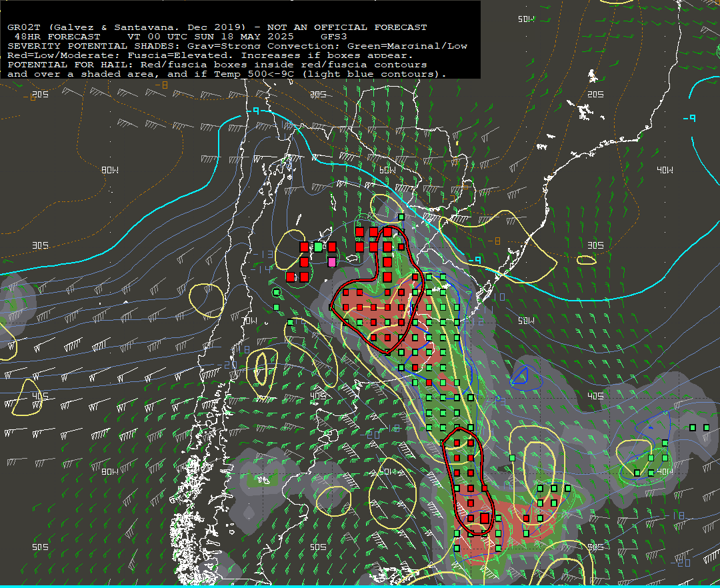720x588 pixels.
Task: Select the 'NOT AN OFFICIAL FORECAST' text
Action: pos(347,27)
